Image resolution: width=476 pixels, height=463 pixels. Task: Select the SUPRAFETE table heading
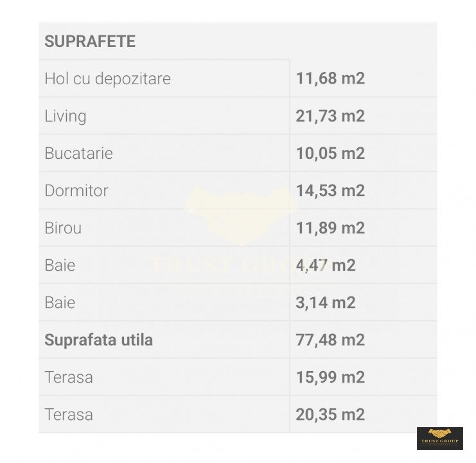pyautogui.click(x=90, y=41)
